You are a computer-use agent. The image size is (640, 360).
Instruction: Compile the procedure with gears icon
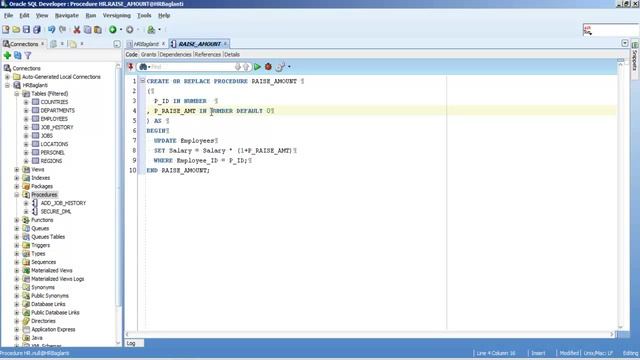280,67
